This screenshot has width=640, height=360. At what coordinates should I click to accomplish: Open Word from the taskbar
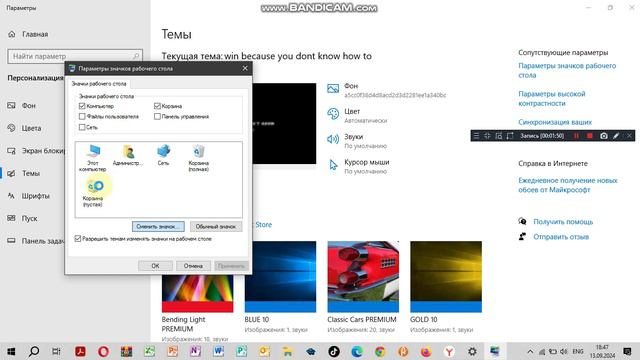218,351
